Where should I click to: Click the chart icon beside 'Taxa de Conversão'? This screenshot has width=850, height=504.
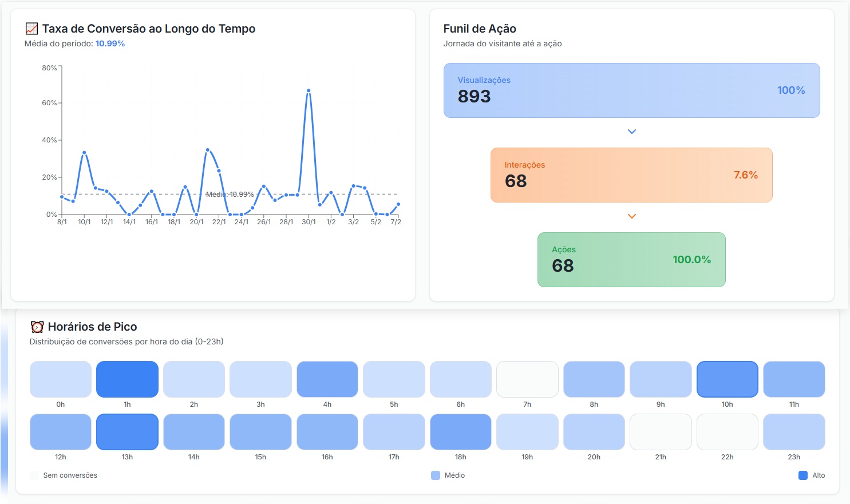click(x=31, y=28)
